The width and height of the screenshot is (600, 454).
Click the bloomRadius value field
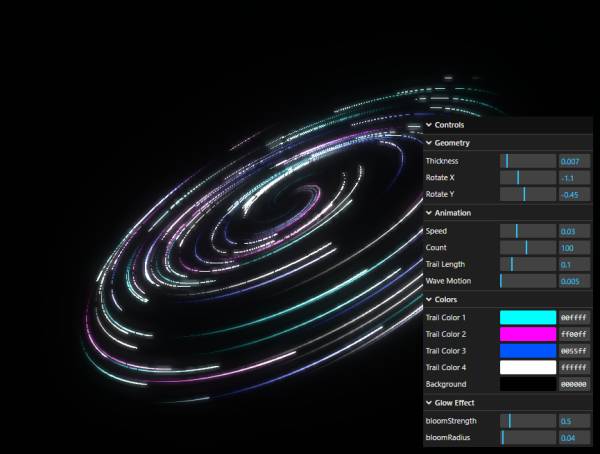[574, 438]
